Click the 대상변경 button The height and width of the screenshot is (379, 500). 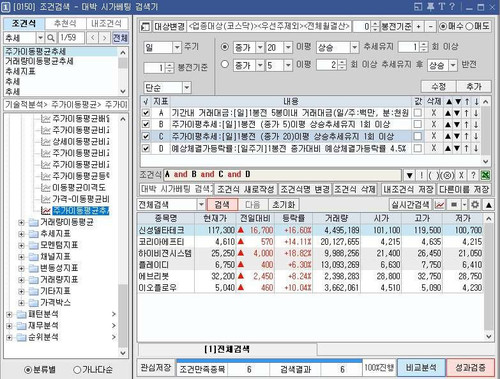coord(169,27)
